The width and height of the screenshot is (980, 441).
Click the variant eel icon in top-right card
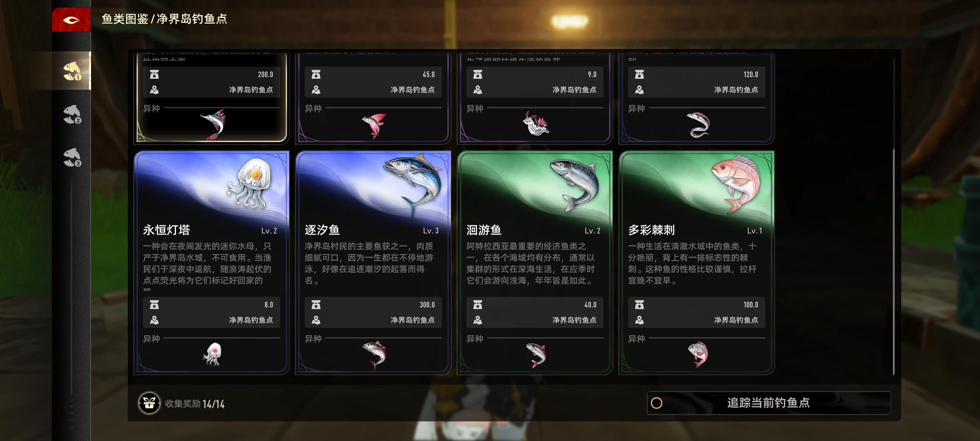698,125
